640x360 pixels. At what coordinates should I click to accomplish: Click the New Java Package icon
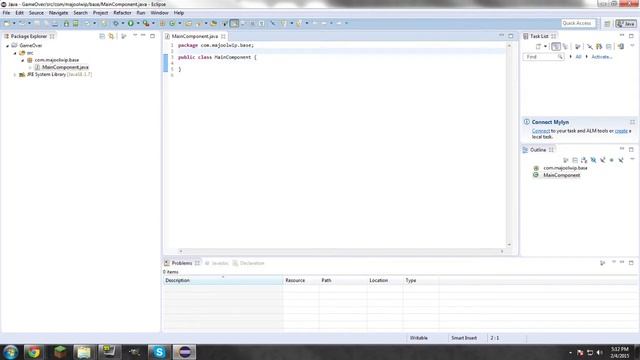click(x=162, y=23)
